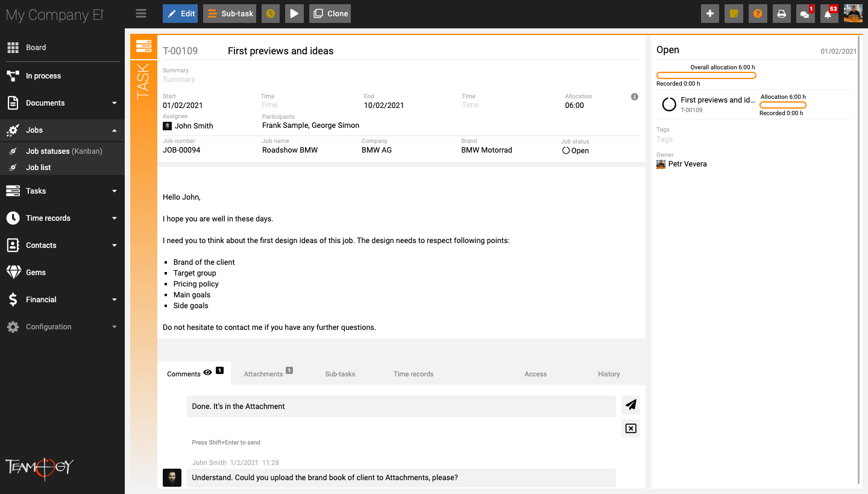Toggle the eye icon on Comments tab

(207, 373)
